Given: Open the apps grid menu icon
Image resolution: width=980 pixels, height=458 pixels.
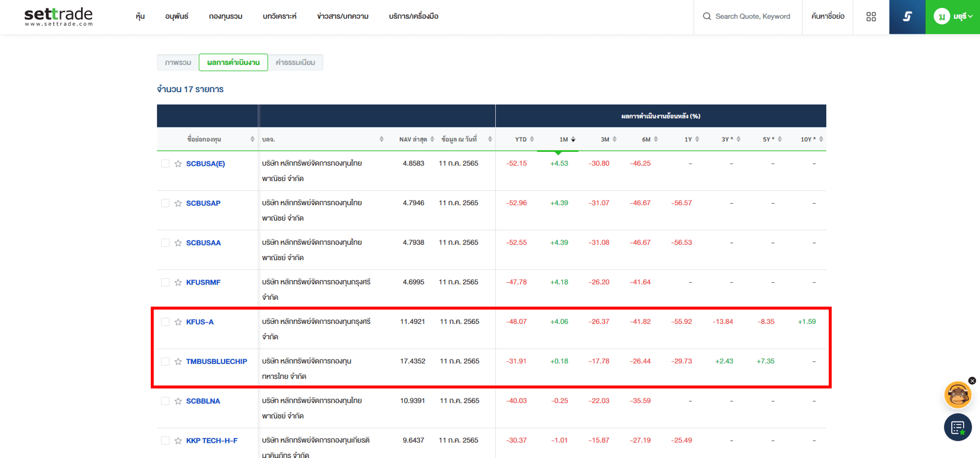Looking at the screenshot, I should 871,17.
